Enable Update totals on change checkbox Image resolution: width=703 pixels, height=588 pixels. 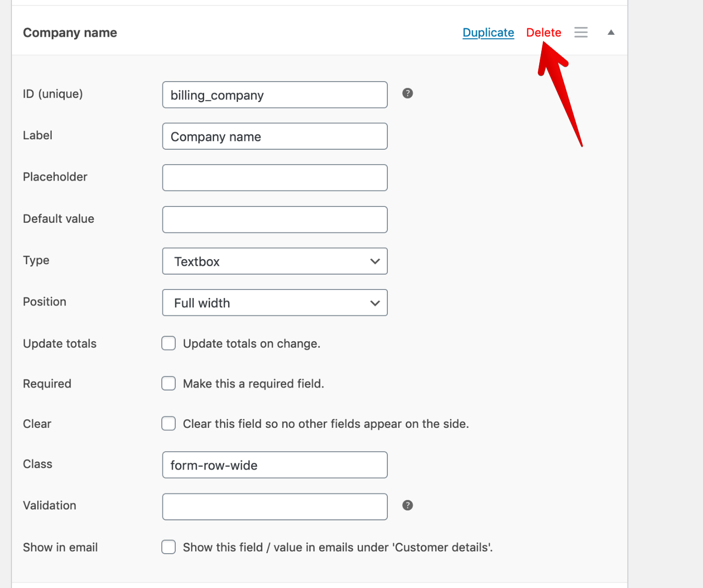coord(169,343)
